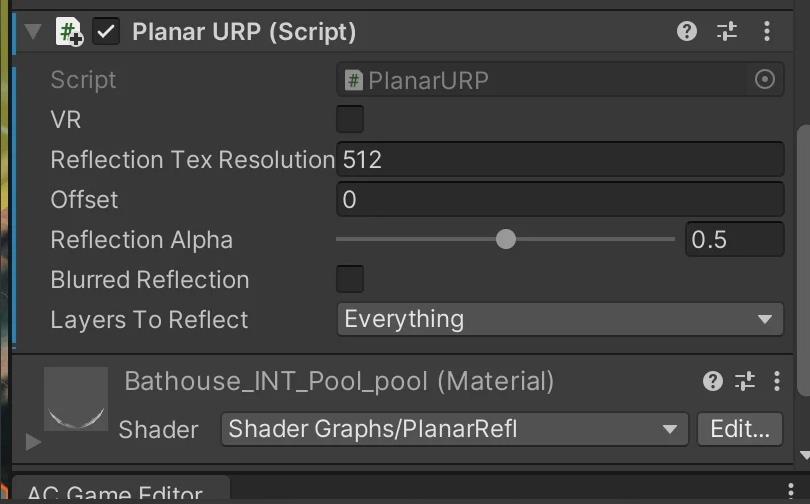
Task: Click the Reflection Alpha slider handle
Action: [506, 239]
